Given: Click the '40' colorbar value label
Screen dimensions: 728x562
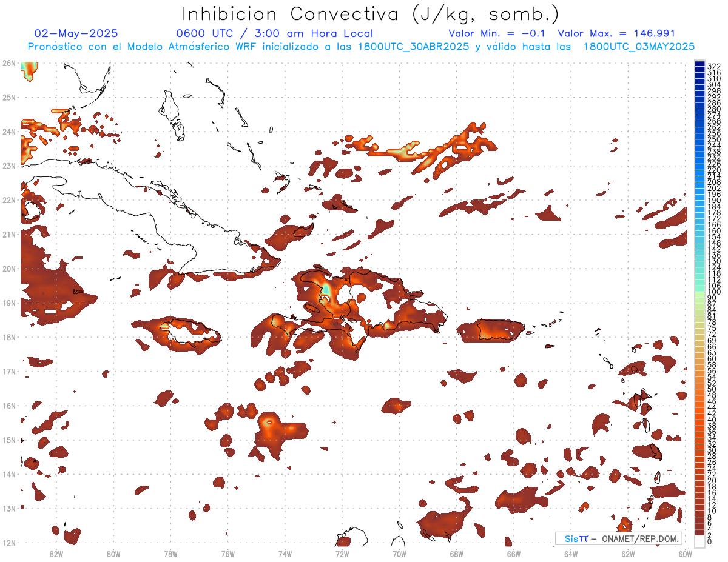Looking at the screenshot, I should [x=712, y=419].
